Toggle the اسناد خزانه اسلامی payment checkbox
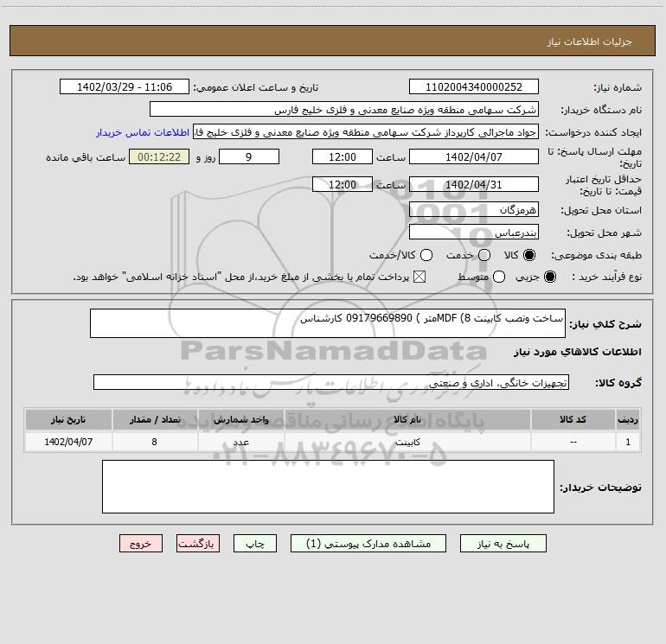Viewport: 666px width, 644px height. point(419,277)
